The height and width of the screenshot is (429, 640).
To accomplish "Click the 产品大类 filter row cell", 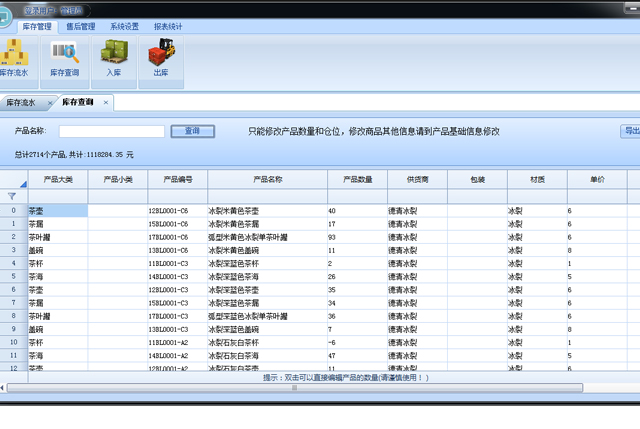I will 57,196.
